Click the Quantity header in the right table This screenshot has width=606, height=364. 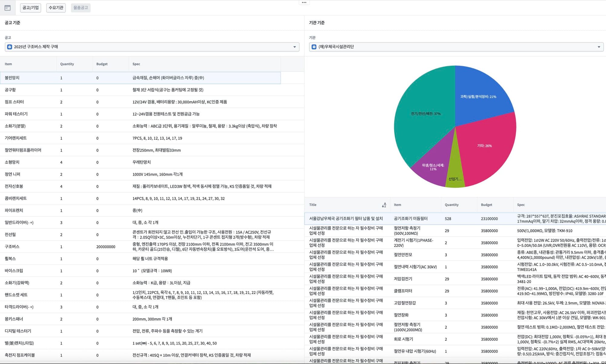pos(451,205)
